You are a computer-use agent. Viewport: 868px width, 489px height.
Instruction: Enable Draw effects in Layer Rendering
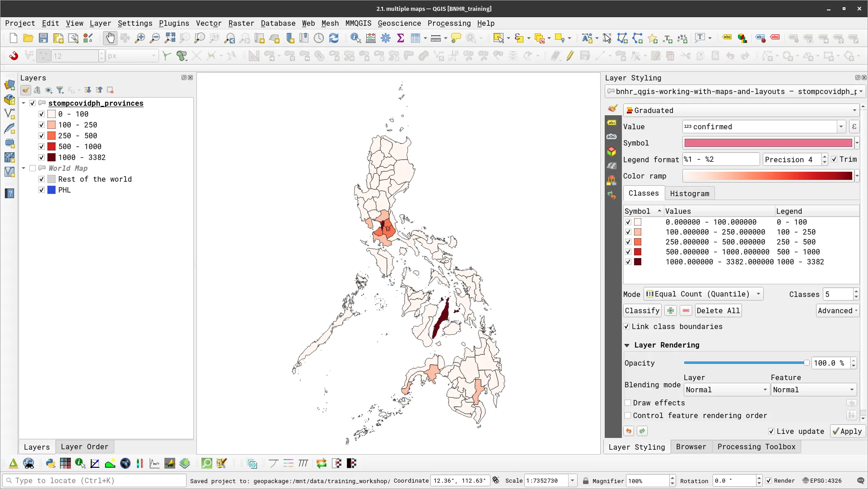point(628,403)
